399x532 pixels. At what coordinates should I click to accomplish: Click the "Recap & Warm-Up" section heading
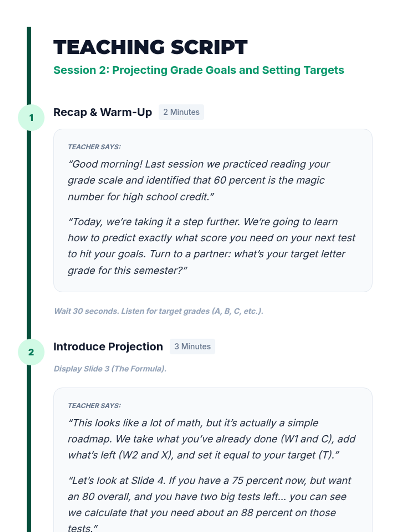tap(102, 112)
